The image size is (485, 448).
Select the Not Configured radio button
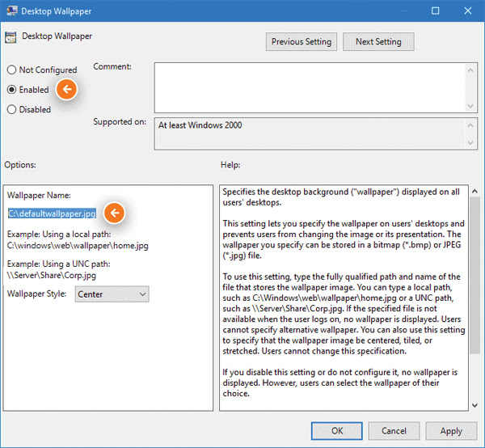(x=11, y=70)
